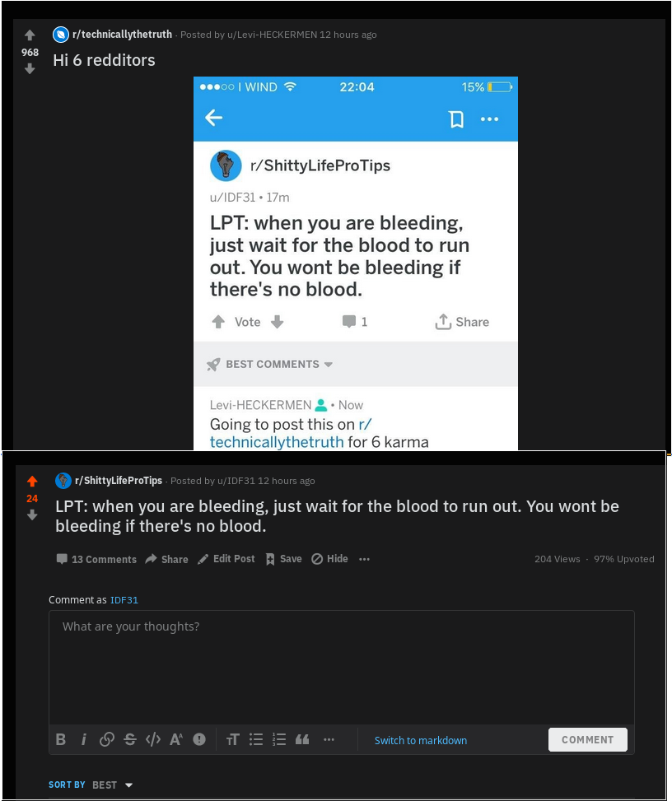Upvote the 'Hi 6 redditors' post
This screenshot has width=672, height=801.
30,35
